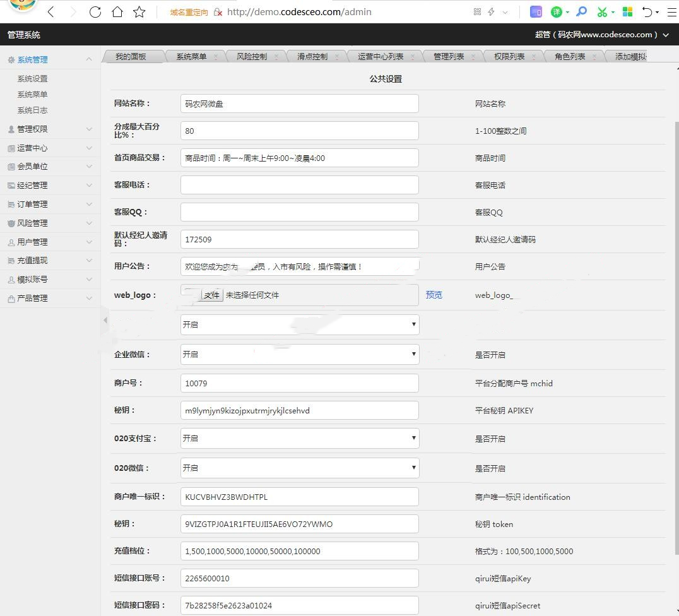This screenshot has width=679, height=616.
Task: Go to browser home page icon
Action: (x=117, y=12)
